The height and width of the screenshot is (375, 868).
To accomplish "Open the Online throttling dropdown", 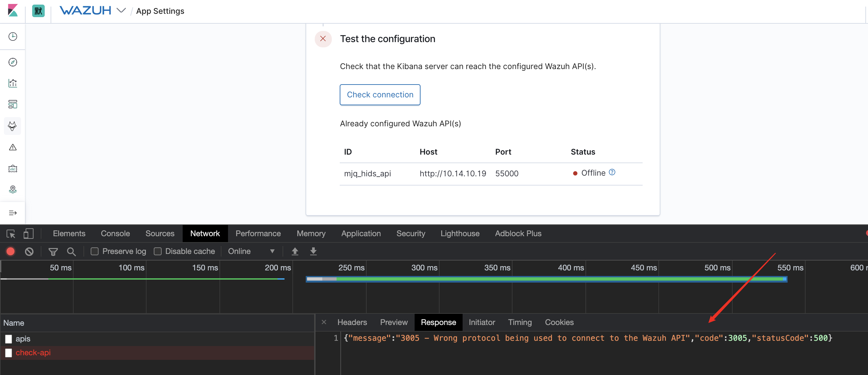I will click(251, 251).
